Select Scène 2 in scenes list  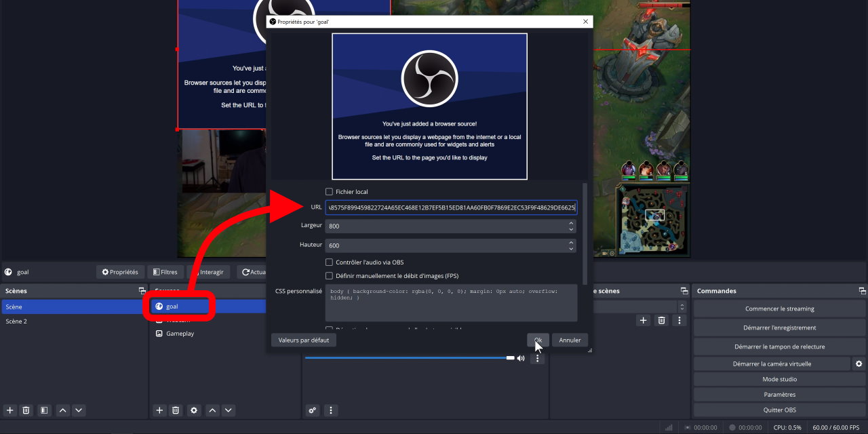coord(16,321)
